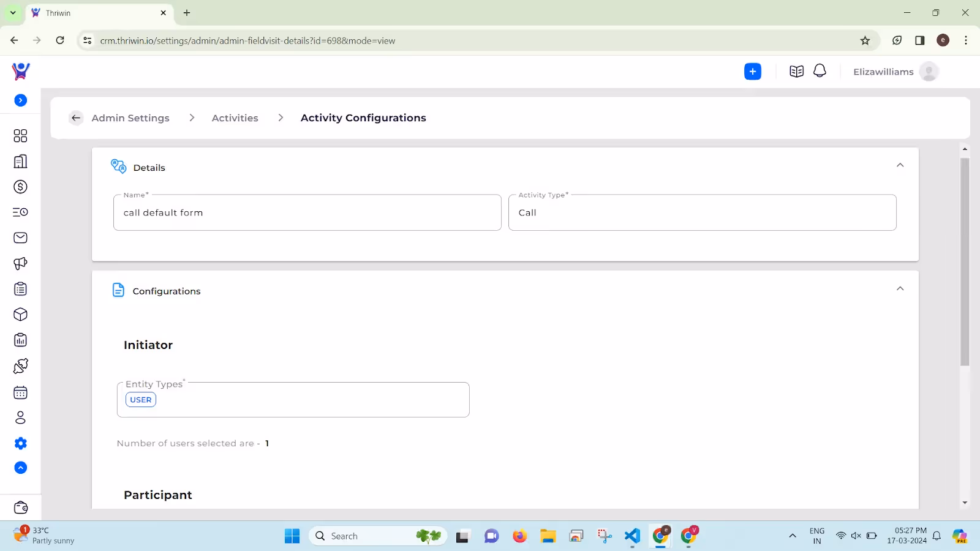Open the dashboard grid icon in sidebar
Image resolution: width=980 pixels, height=551 pixels.
(20, 136)
